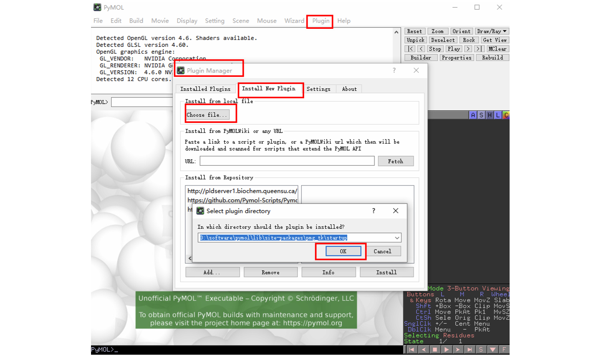Click left scroll arrow of repository list
606x364 pixels.
coord(190,258)
